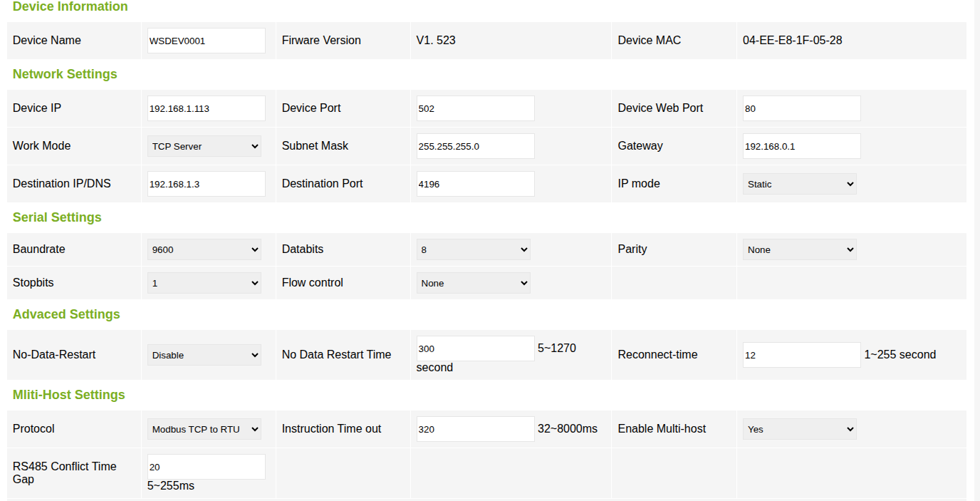Open the Baundrate dropdown

[x=204, y=249]
